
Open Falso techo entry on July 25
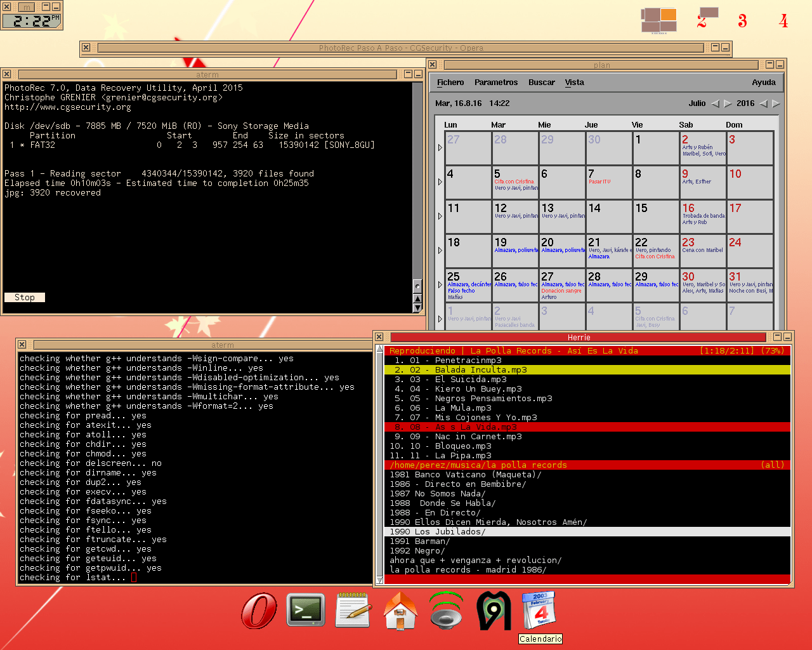[x=461, y=291]
